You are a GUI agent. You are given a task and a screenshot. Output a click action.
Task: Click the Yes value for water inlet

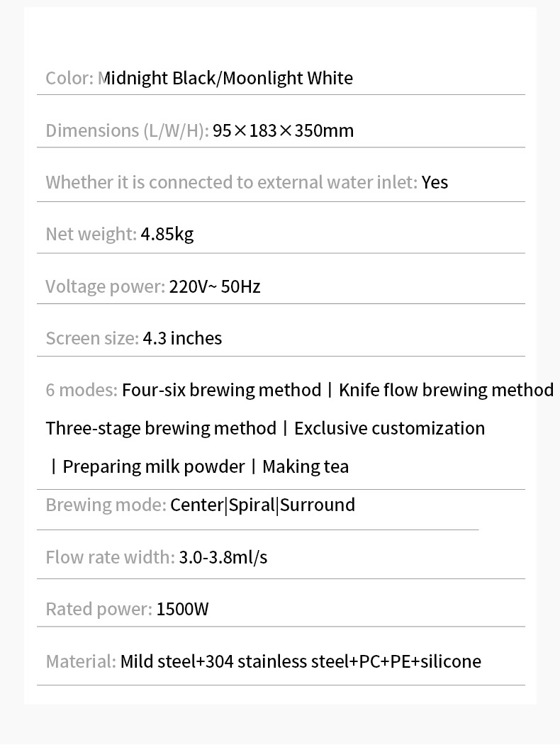click(435, 182)
